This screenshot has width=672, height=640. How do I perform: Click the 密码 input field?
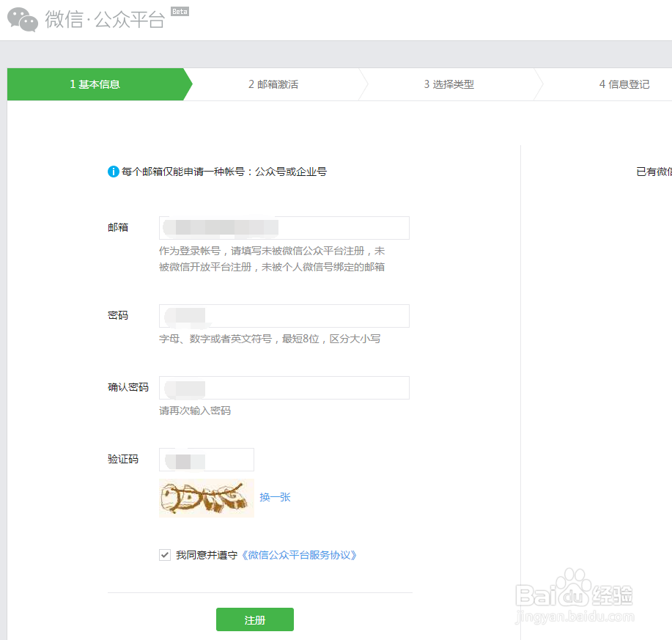[x=284, y=316]
